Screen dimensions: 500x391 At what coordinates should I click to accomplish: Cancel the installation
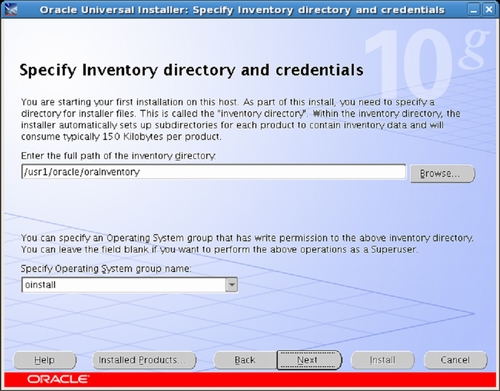(x=455, y=360)
